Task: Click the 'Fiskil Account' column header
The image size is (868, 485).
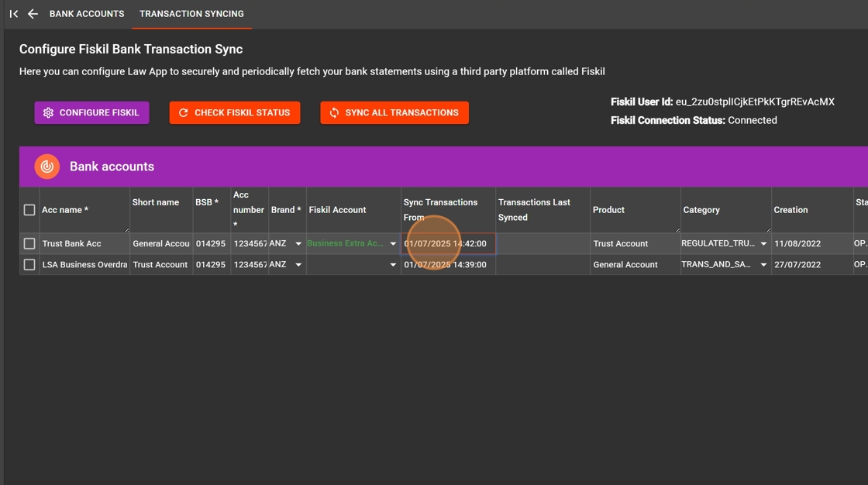Action: pos(353,210)
